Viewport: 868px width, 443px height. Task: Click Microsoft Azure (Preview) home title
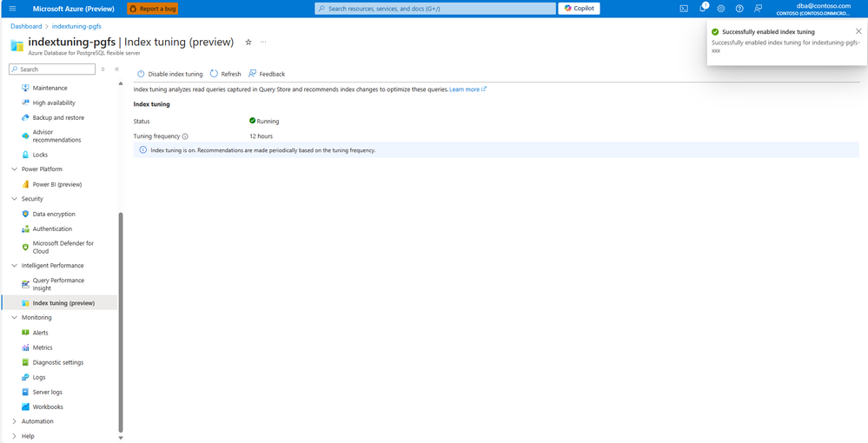click(73, 9)
